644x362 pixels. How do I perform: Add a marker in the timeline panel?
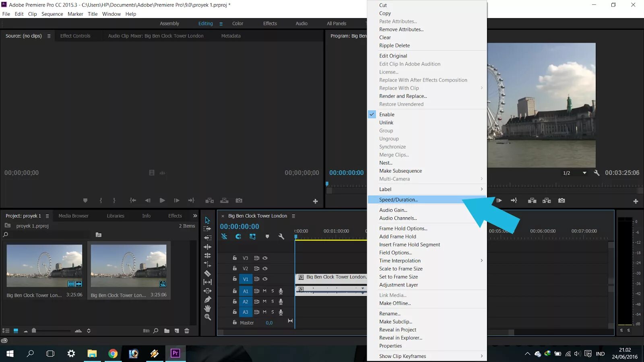click(267, 237)
